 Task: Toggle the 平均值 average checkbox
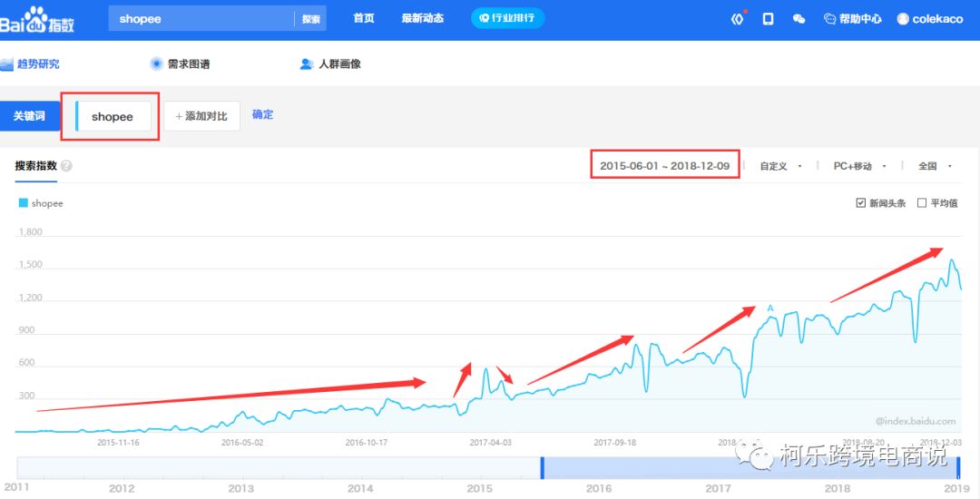(x=921, y=203)
